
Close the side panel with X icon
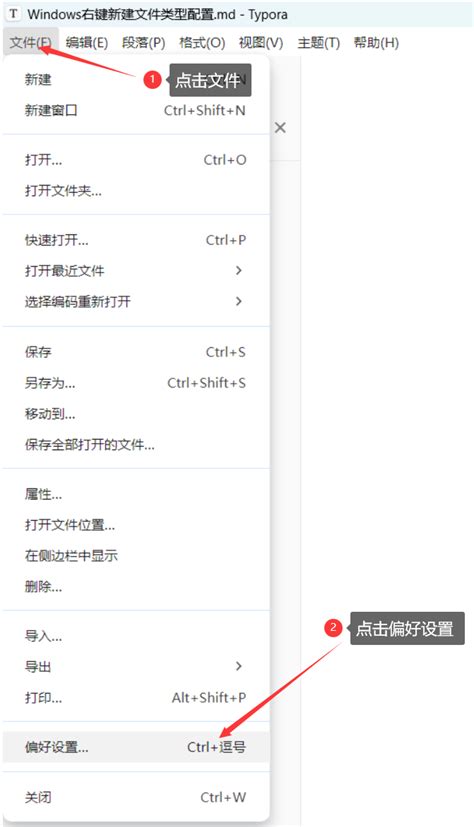pyautogui.click(x=280, y=128)
